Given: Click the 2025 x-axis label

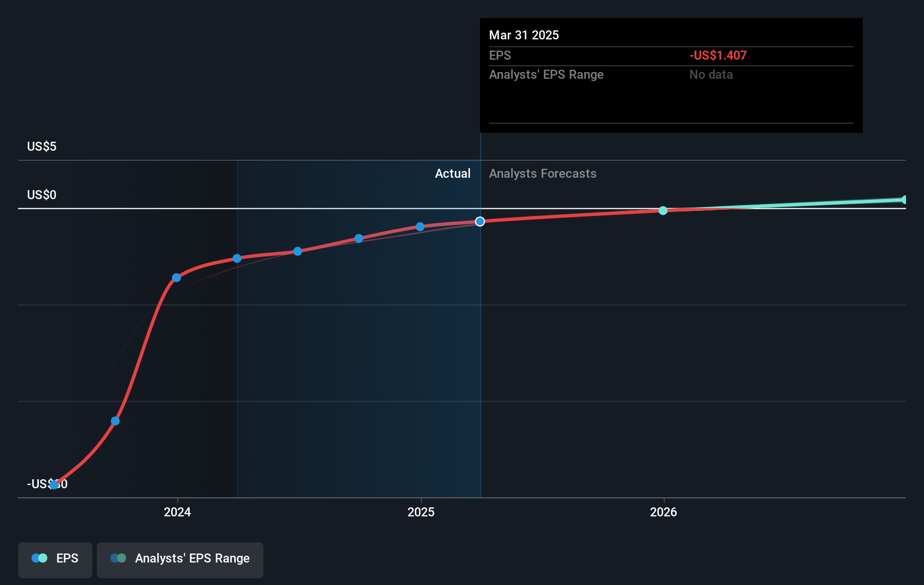Looking at the screenshot, I should [421, 512].
